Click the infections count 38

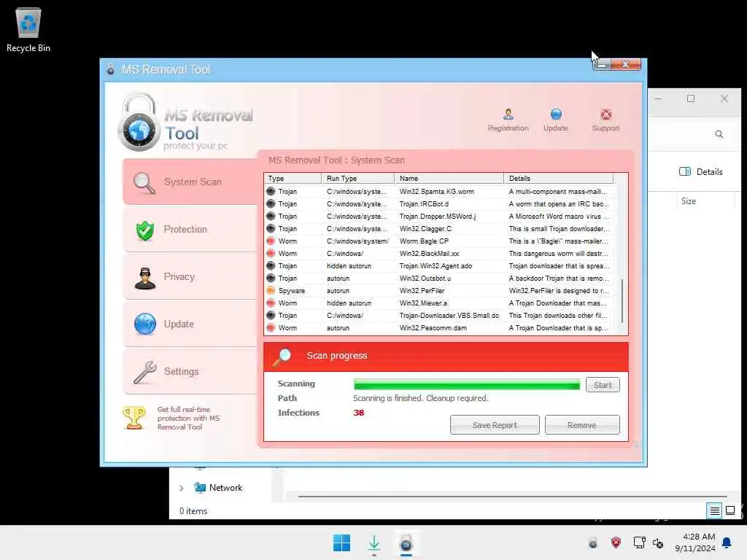(359, 413)
